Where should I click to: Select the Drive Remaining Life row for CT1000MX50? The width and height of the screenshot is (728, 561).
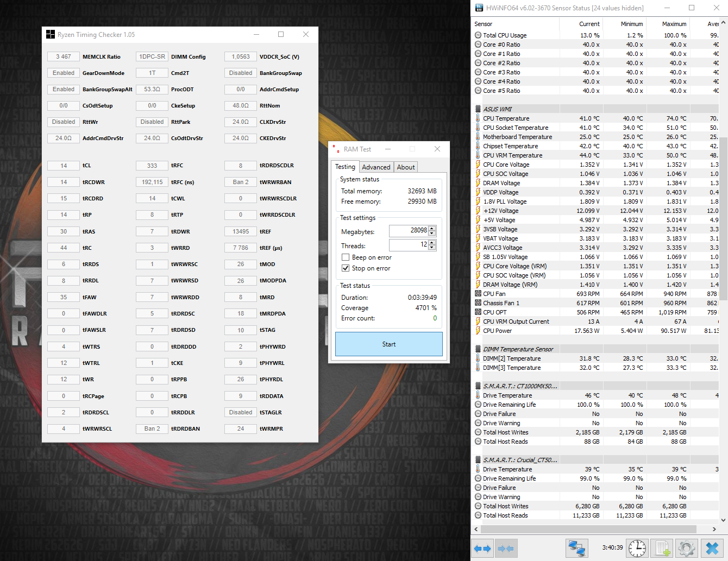pos(596,405)
